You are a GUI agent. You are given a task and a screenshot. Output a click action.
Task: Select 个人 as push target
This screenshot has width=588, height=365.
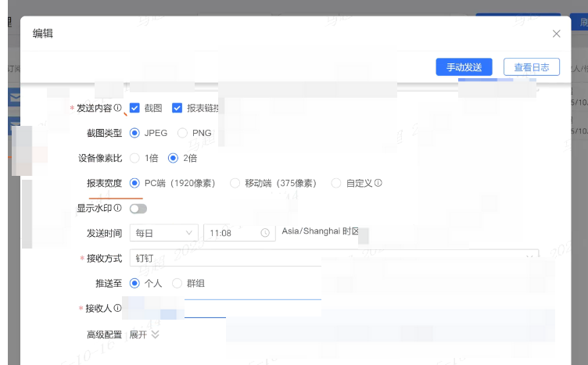(134, 283)
